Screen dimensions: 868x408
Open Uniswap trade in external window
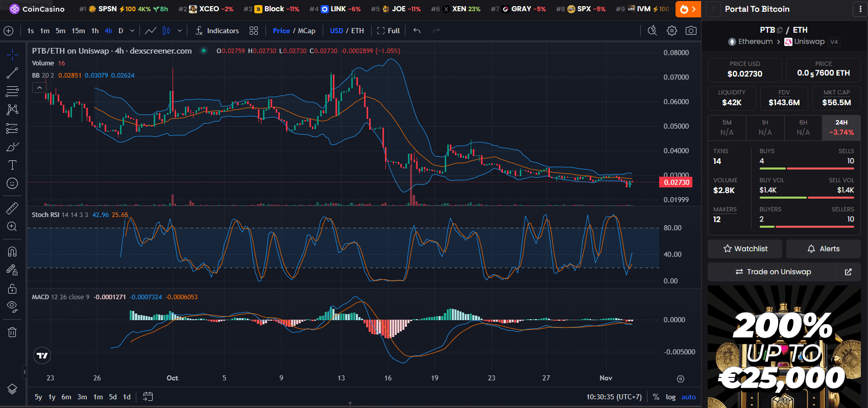(x=848, y=272)
